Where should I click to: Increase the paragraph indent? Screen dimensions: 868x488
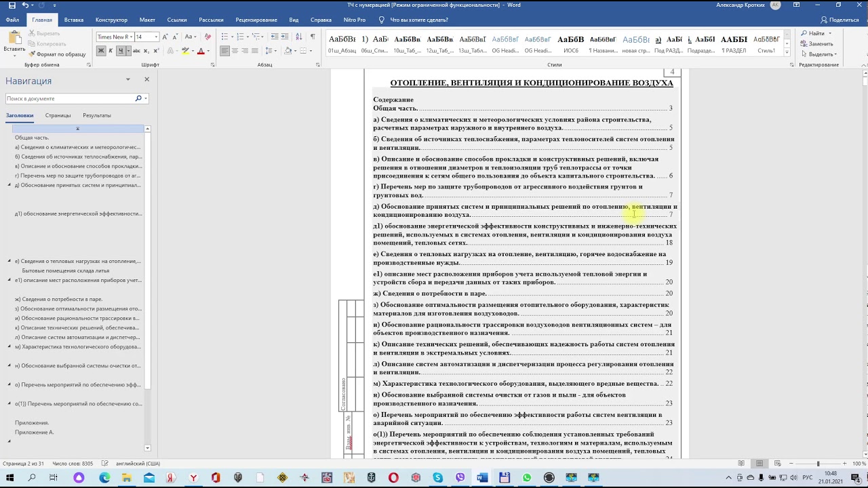pyautogui.click(x=285, y=37)
